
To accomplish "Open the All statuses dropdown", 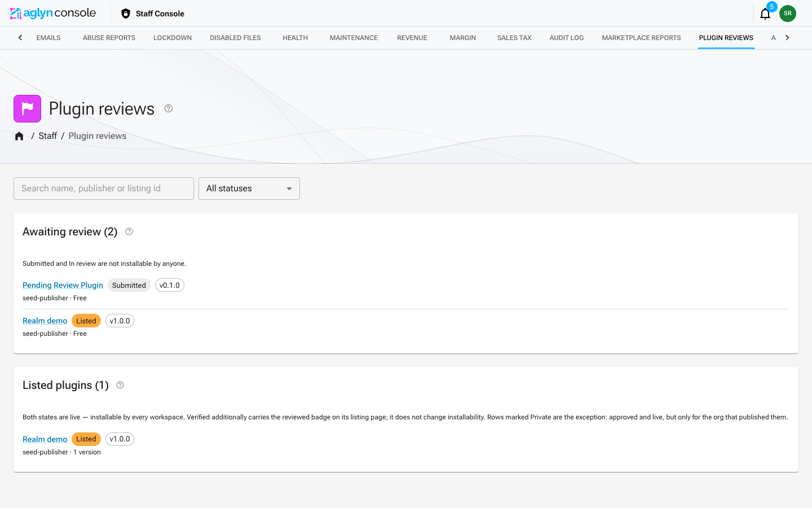I will click(x=249, y=189).
